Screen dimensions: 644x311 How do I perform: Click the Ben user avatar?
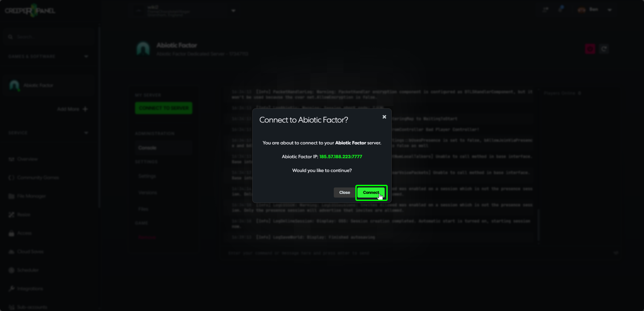click(x=582, y=10)
